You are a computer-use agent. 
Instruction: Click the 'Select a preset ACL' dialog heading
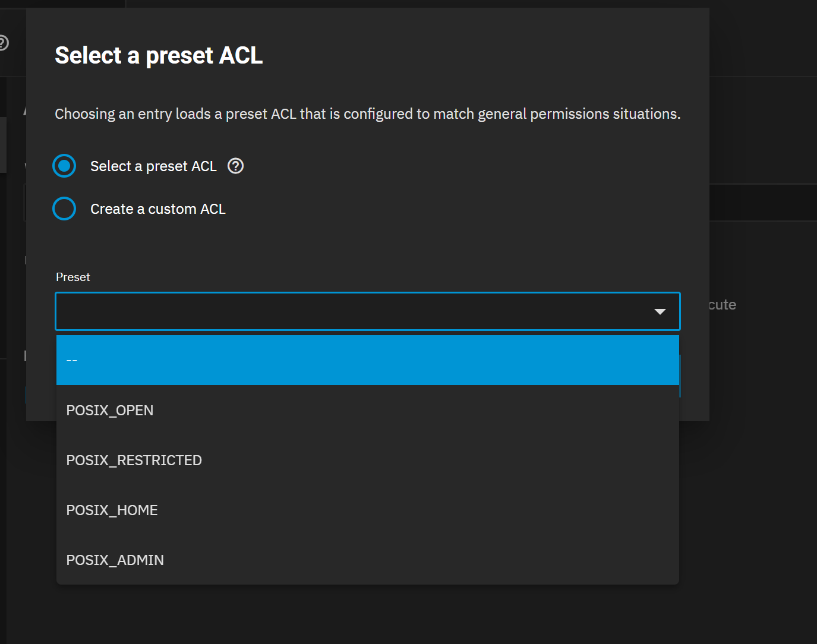pos(159,56)
